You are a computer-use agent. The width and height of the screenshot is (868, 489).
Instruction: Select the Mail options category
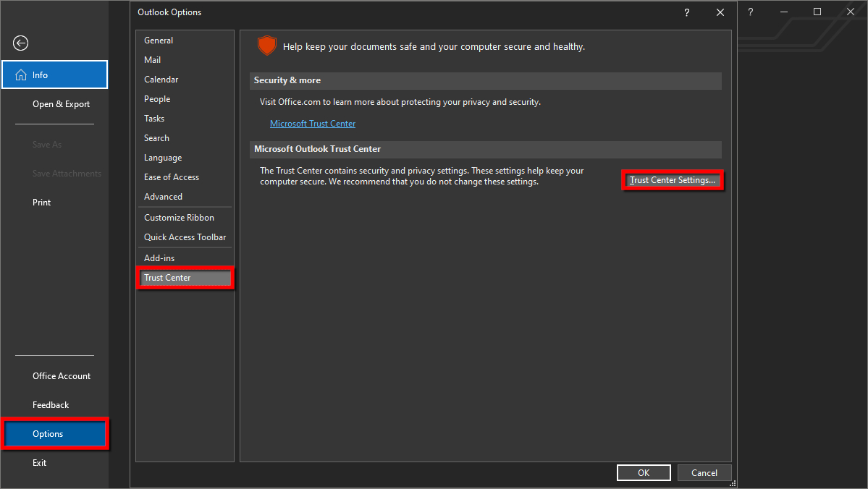tap(185, 60)
